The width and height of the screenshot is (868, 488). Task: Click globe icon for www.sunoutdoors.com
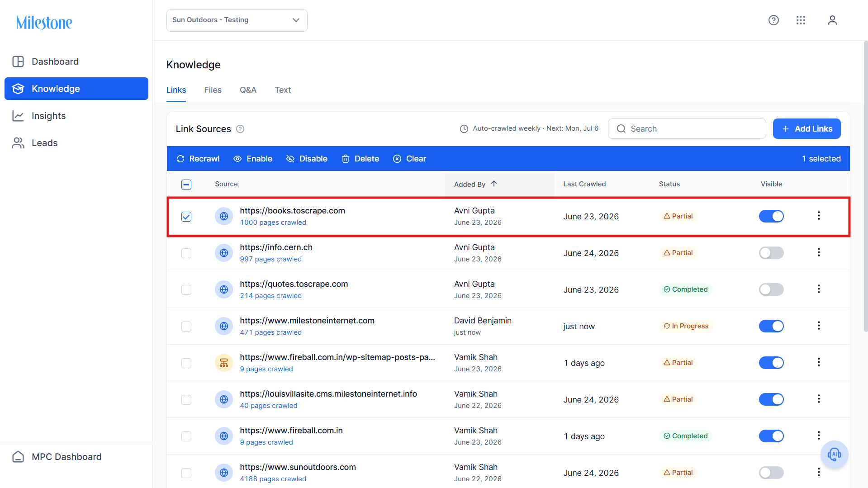click(224, 473)
